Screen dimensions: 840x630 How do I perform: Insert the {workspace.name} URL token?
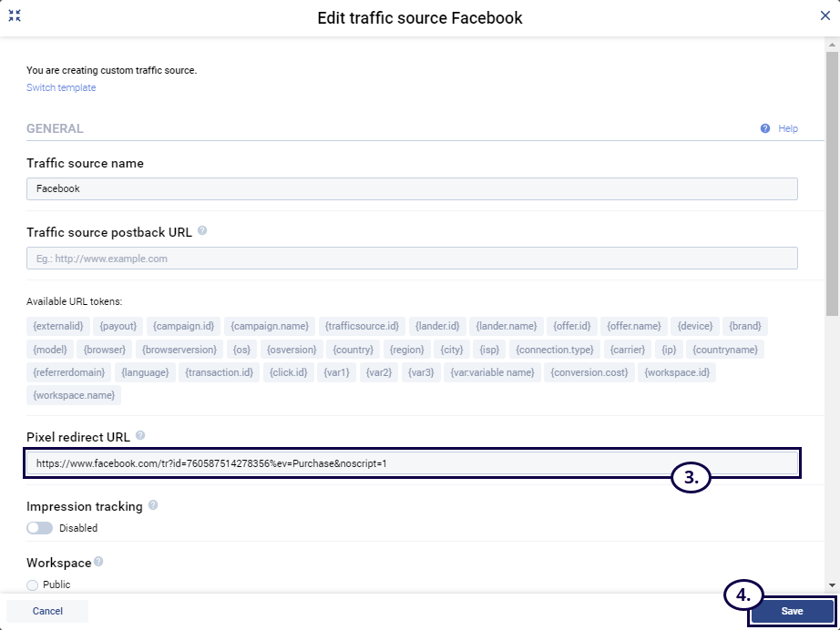coord(74,395)
